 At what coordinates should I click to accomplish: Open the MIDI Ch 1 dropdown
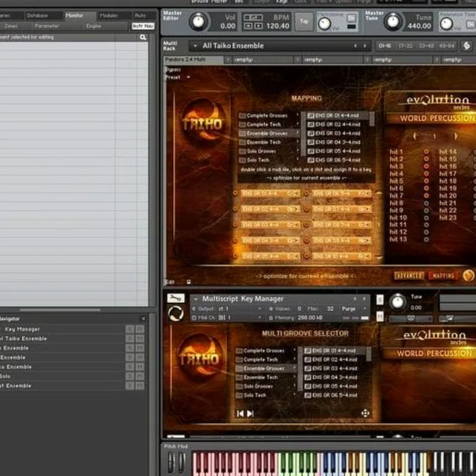(260, 318)
